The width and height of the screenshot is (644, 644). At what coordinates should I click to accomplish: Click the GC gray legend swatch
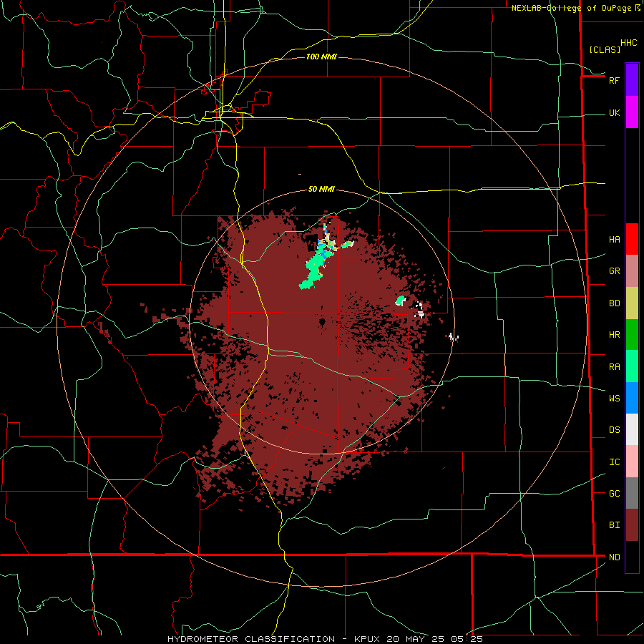tap(632, 493)
